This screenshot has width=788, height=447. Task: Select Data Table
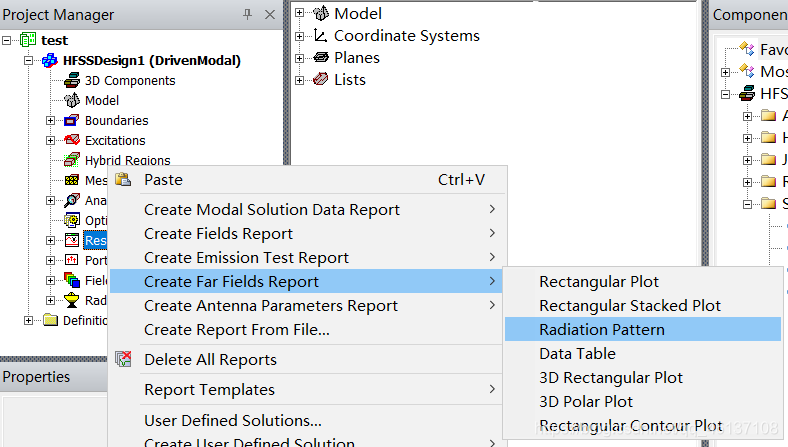tap(643, 353)
